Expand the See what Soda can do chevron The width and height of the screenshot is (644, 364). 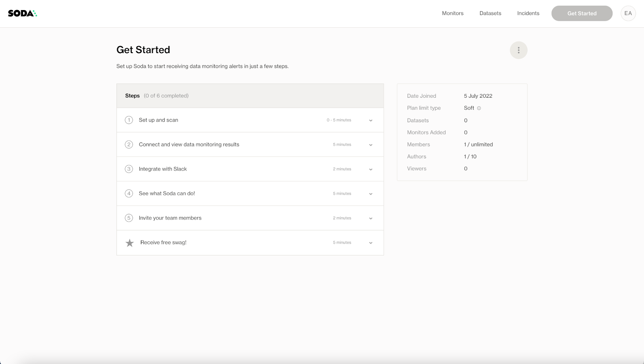point(371,194)
